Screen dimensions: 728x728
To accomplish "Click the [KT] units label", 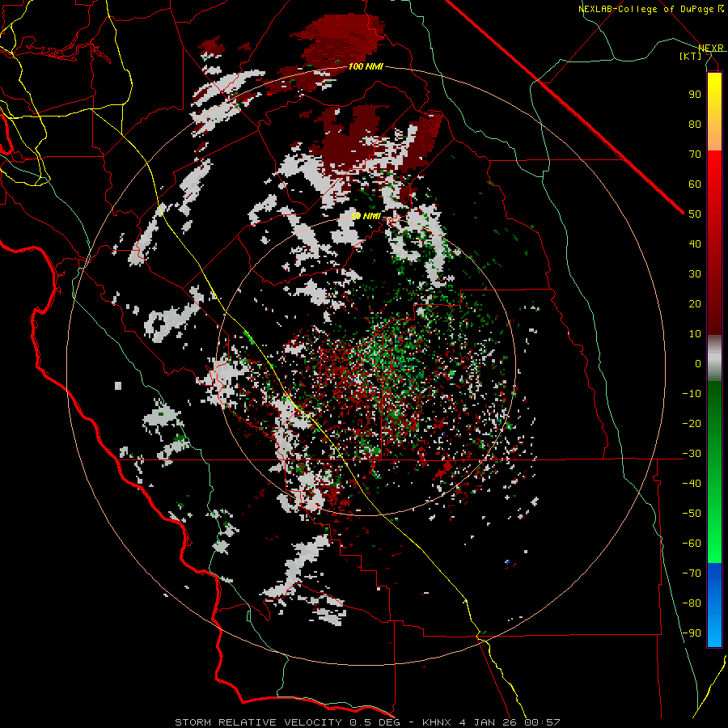I will pyautogui.click(x=690, y=56).
